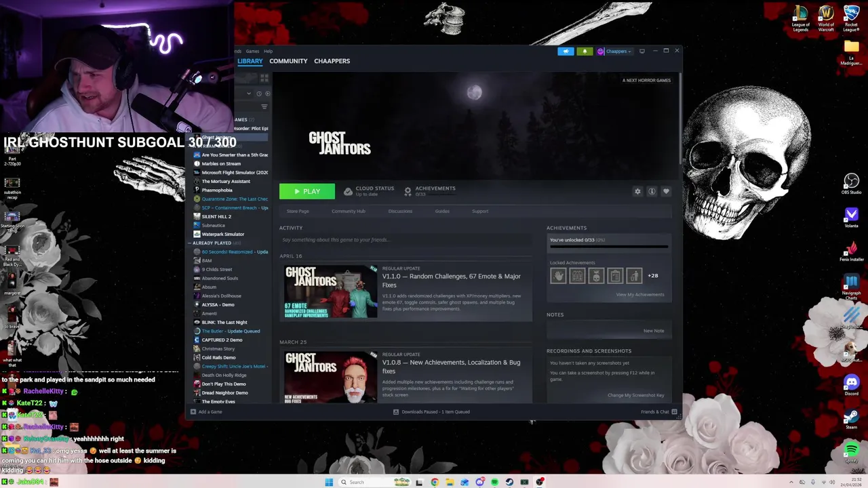Open Discord desktop shortcut
The image size is (868, 488).
851,385
